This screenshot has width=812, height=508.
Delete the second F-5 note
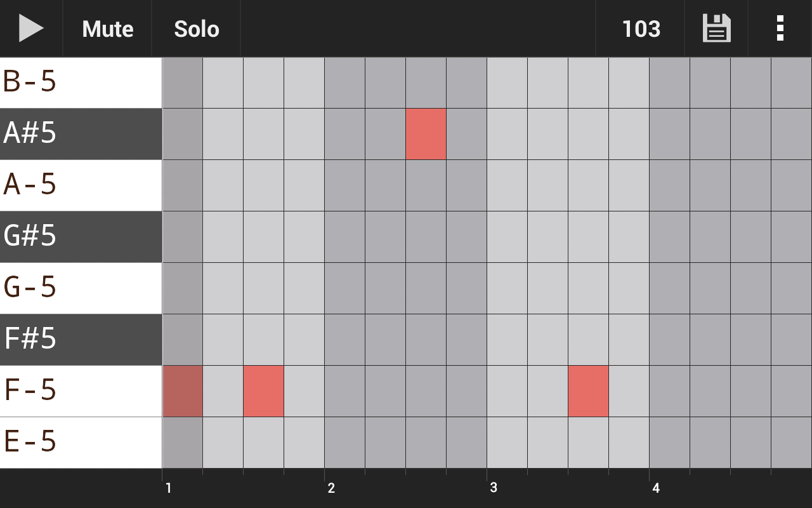[x=264, y=391]
